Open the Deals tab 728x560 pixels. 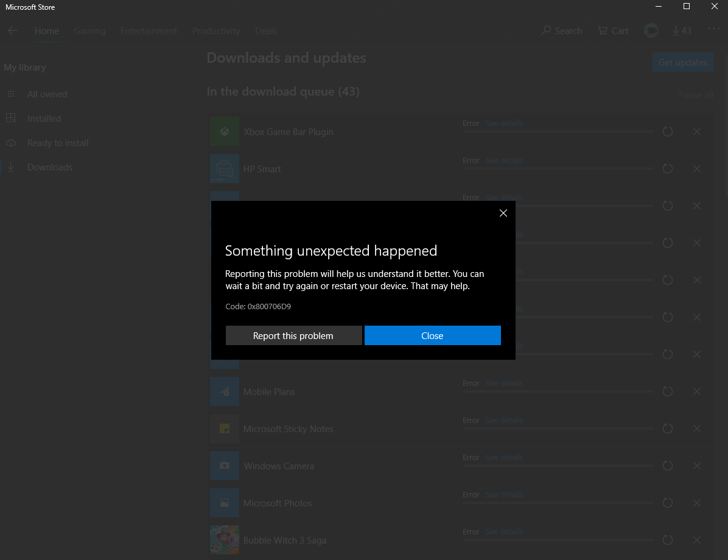[x=265, y=30]
